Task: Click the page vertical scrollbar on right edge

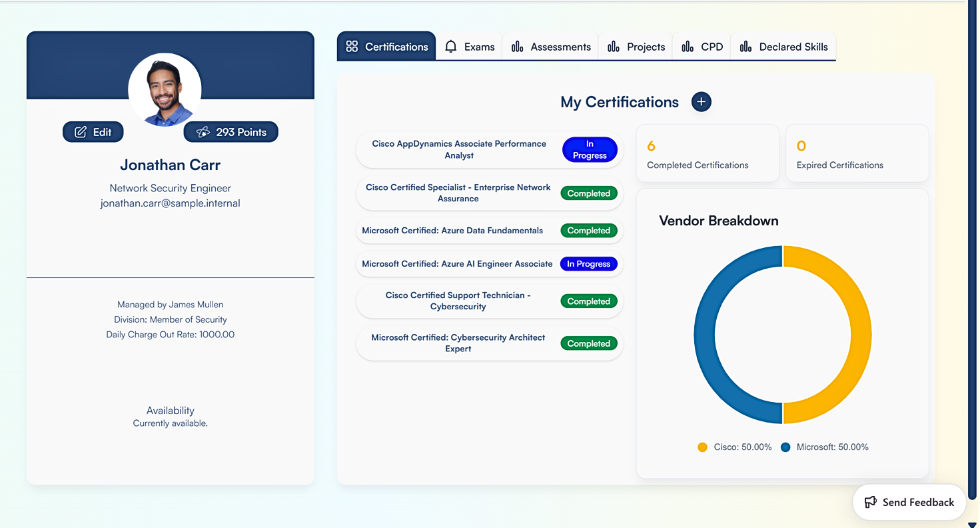Action: tap(973, 267)
